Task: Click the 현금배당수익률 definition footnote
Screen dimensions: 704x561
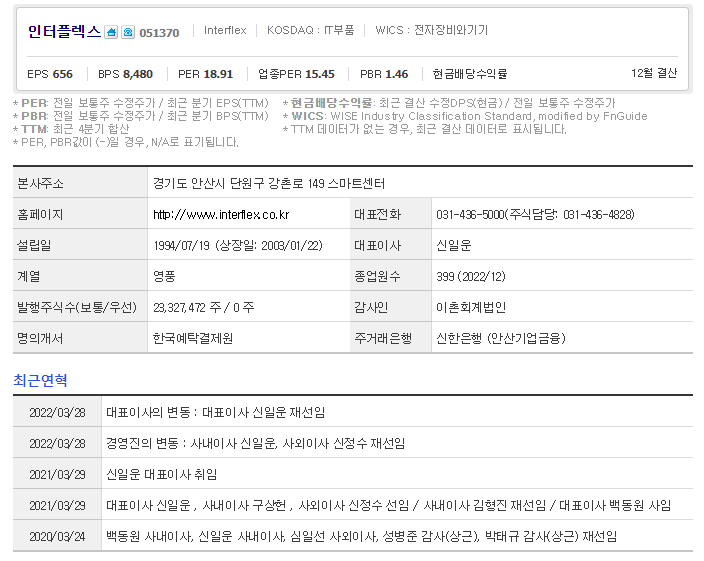Action: [x=449, y=103]
